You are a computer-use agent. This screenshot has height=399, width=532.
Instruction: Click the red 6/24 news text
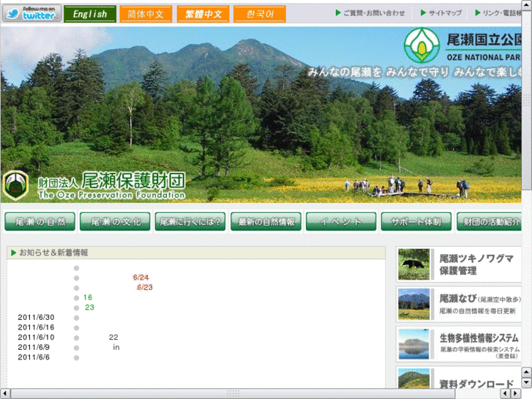(x=141, y=277)
